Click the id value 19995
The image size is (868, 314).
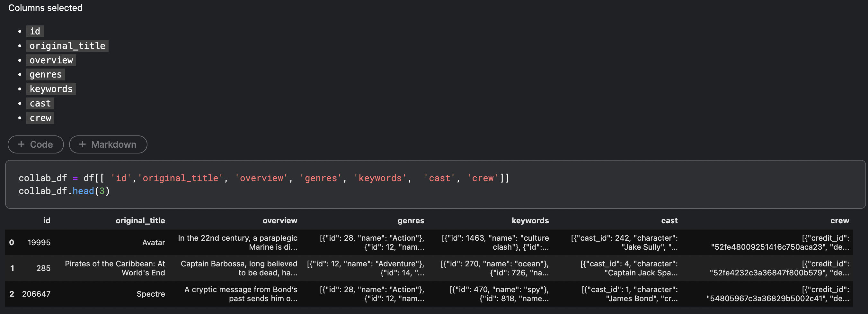click(x=39, y=243)
